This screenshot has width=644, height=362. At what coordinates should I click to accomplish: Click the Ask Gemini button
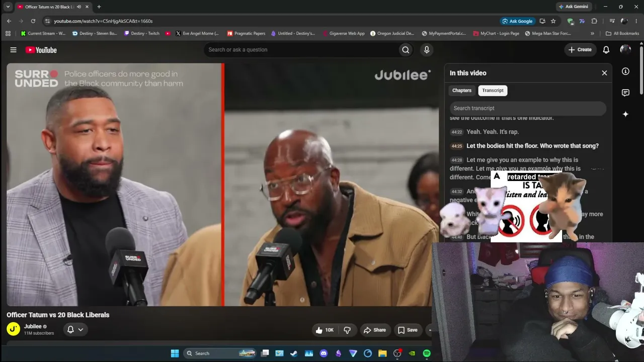pos(573,7)
